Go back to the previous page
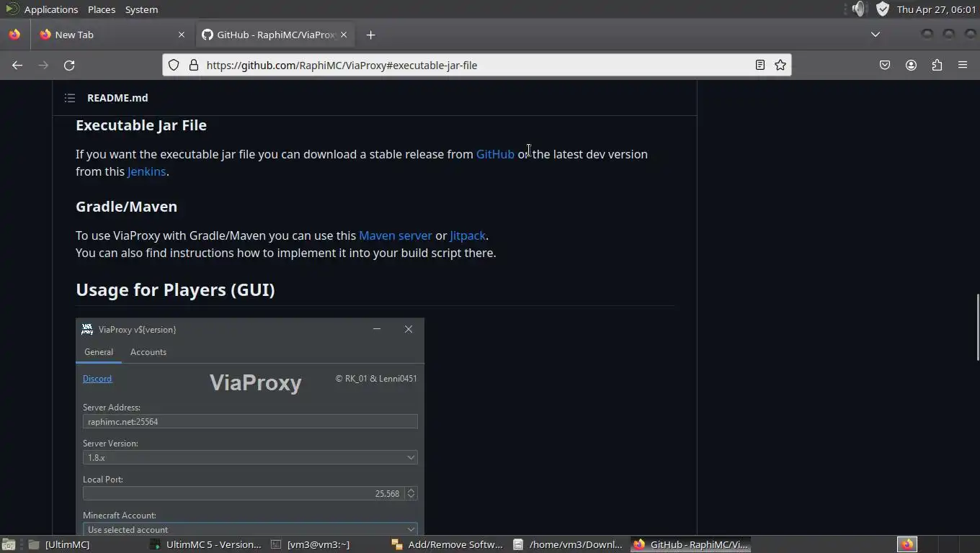The width and height of the screenshot is (980, 553). coord(17,65)
